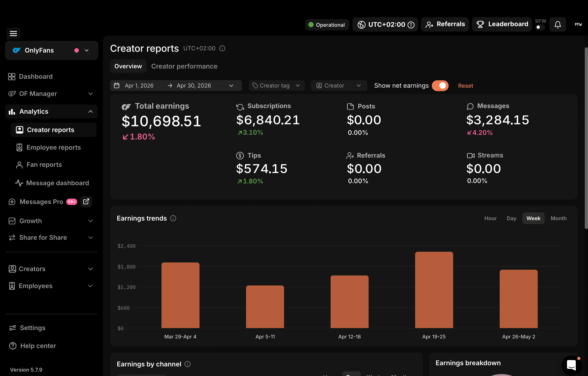Toggle Show net earnings switch
This screenshot has height=376, width=588.
(x=440, y=86)
